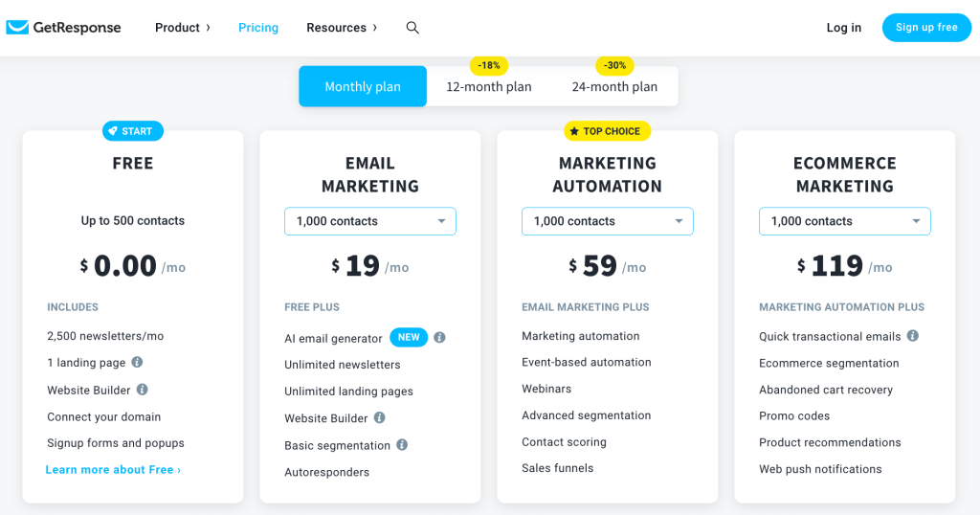Viewport: 980px width, 515px height.
Task: Open the search magnifier icon
Action: click(x=412, y=28)
